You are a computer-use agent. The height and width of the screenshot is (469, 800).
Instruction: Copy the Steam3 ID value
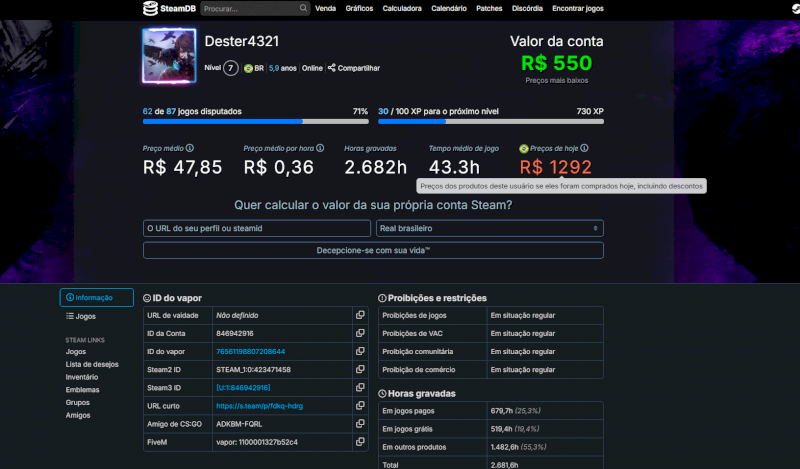pyautogui.click(x=360, y=387)
